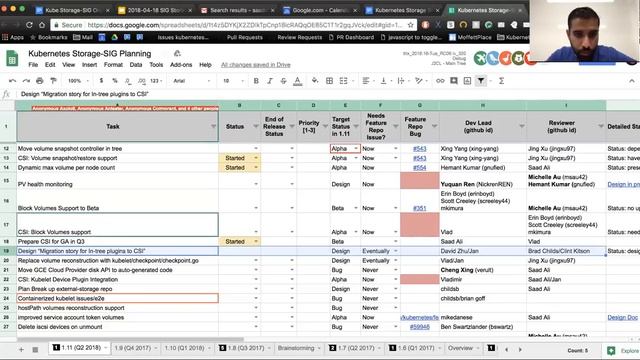This screenshot has width=640, height=360.
Task: Click All changes saved in Drive
Action: pyautogui.click(x=256, y=64)
